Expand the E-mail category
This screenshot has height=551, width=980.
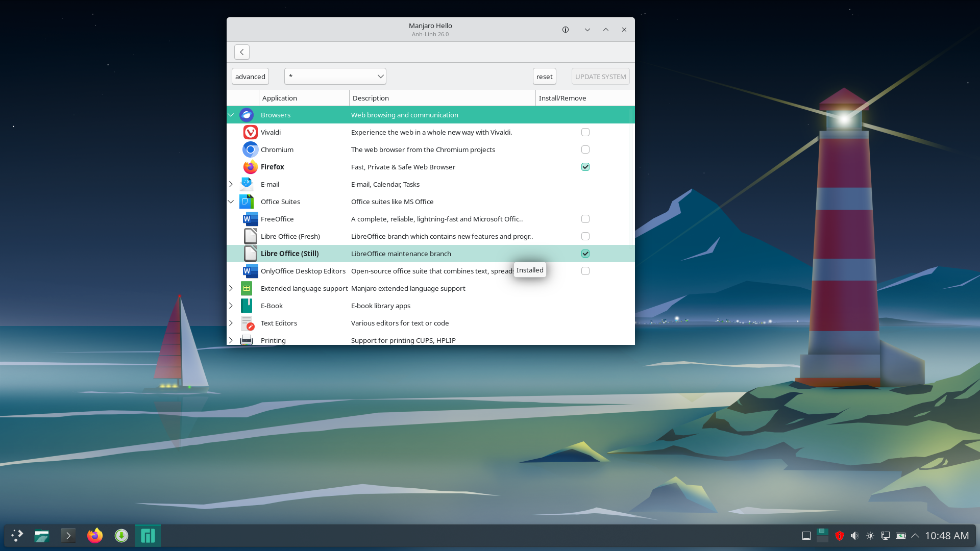pos(231,184)
